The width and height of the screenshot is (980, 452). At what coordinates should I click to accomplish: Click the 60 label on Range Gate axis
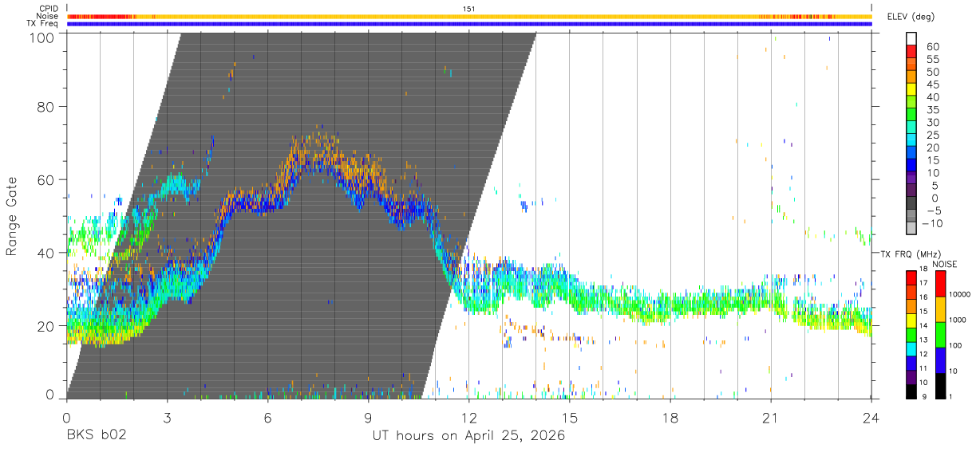tap(45, 179)
